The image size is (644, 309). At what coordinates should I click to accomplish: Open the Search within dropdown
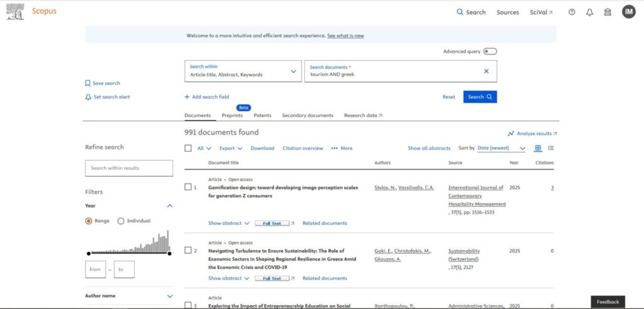[243, 71]
